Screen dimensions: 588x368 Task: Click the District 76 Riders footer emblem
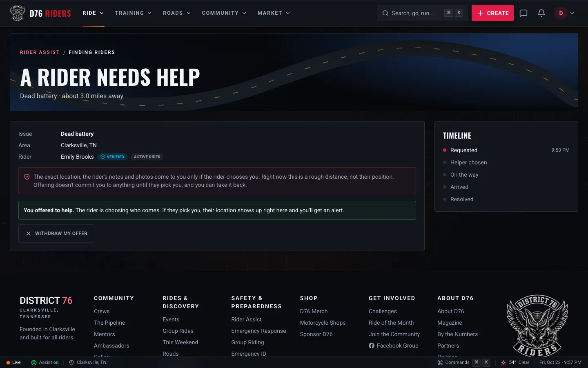coord(537,325)
